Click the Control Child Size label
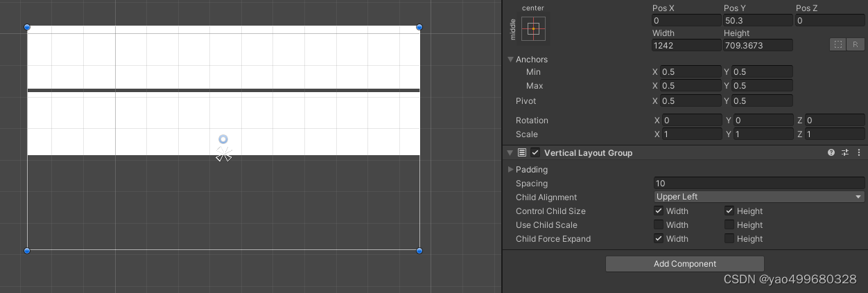868x293 pixels. click(550, 211)
